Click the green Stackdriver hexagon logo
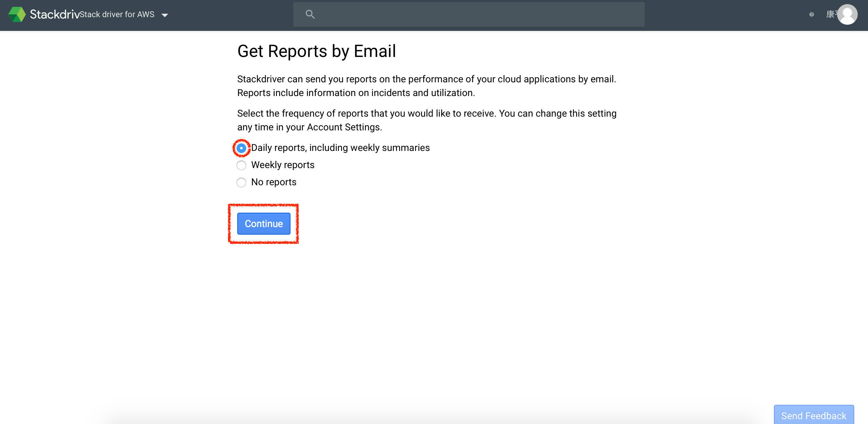This screenshot has height=424, width=868. tap(17, 14)
